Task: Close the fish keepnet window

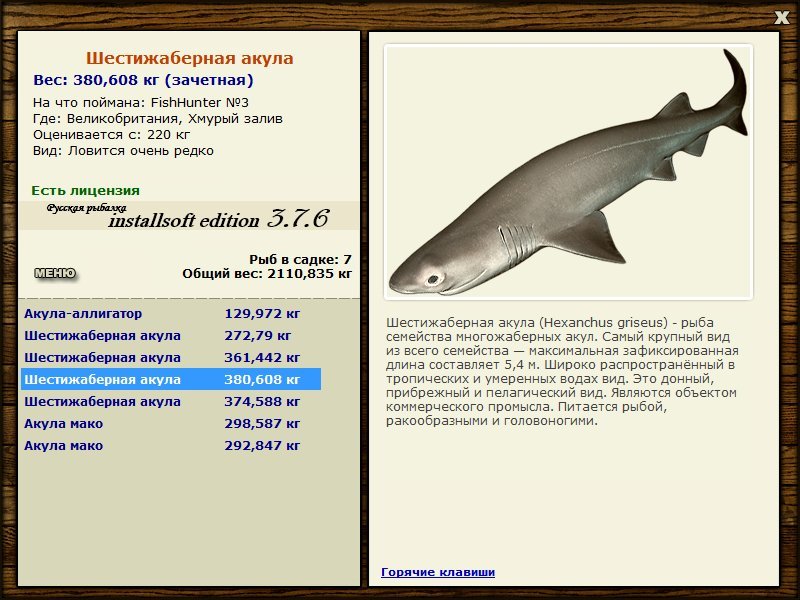Action: [781, 18]
